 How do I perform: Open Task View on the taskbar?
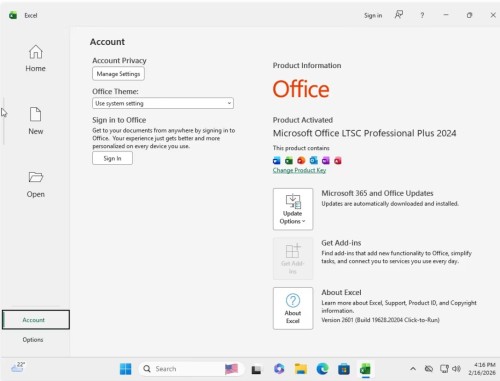click(x=256, y=369)
